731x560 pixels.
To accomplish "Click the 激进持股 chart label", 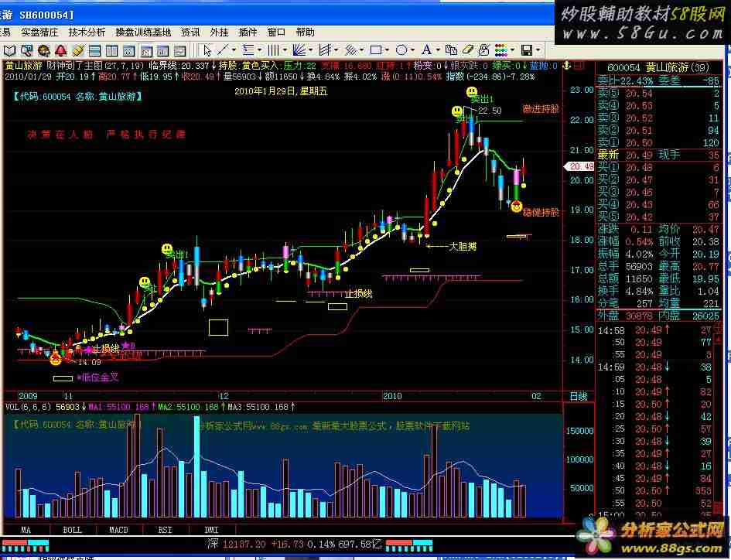I will (x=541, y=108).
